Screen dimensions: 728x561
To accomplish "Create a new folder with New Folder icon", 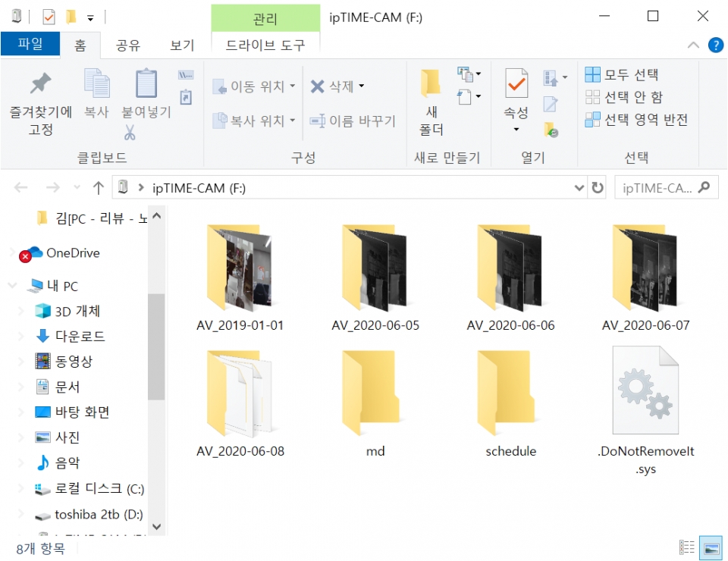I will (x=431, y=86).
